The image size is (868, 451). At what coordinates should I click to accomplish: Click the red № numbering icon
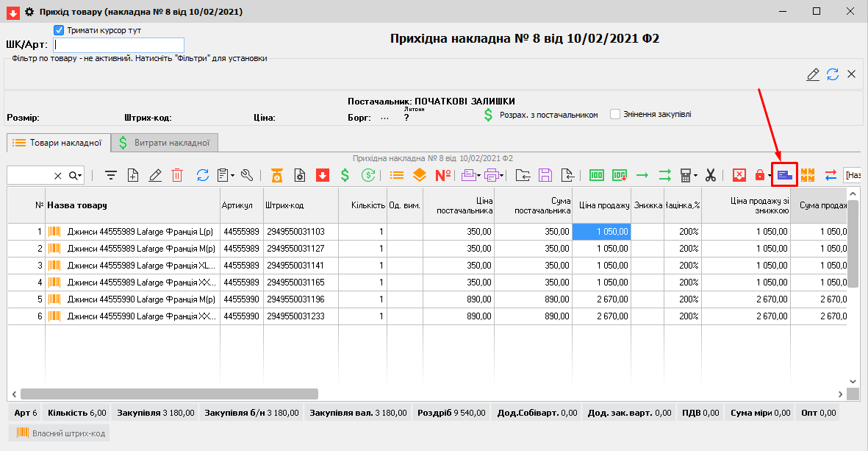click(443, 175)
